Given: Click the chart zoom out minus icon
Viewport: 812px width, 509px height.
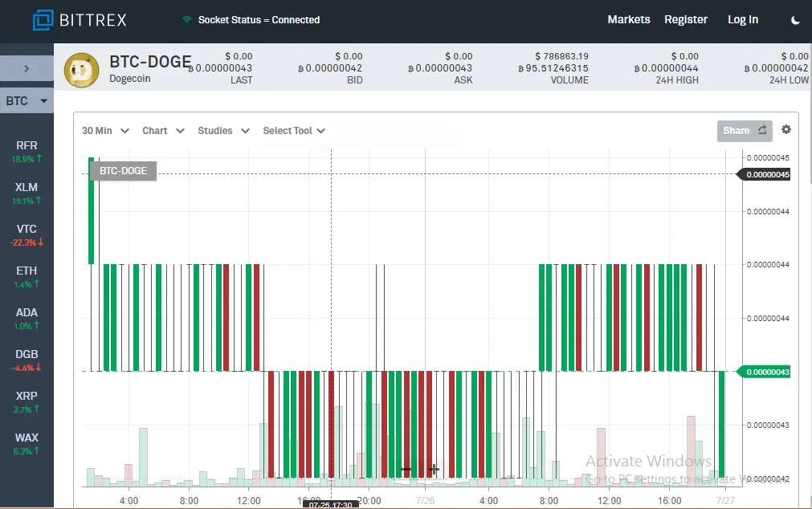Looking at the screenshot, I should pos(406,470).
